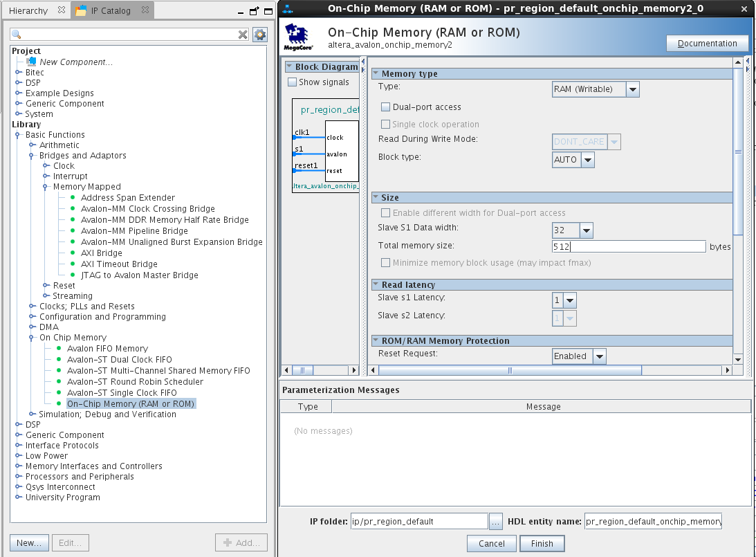The height and width of the screenshot is (557, 756).
Task: Open the Documentation button
Action: click(708, 43)
